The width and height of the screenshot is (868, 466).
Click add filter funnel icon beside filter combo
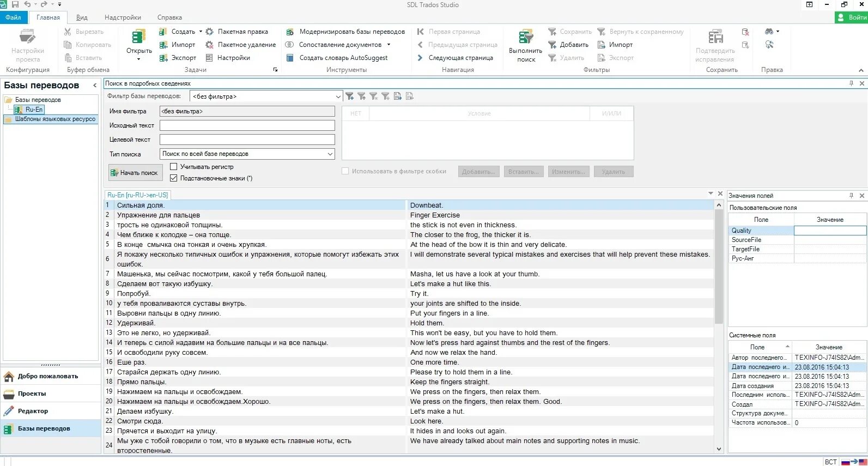click(350, 96)
